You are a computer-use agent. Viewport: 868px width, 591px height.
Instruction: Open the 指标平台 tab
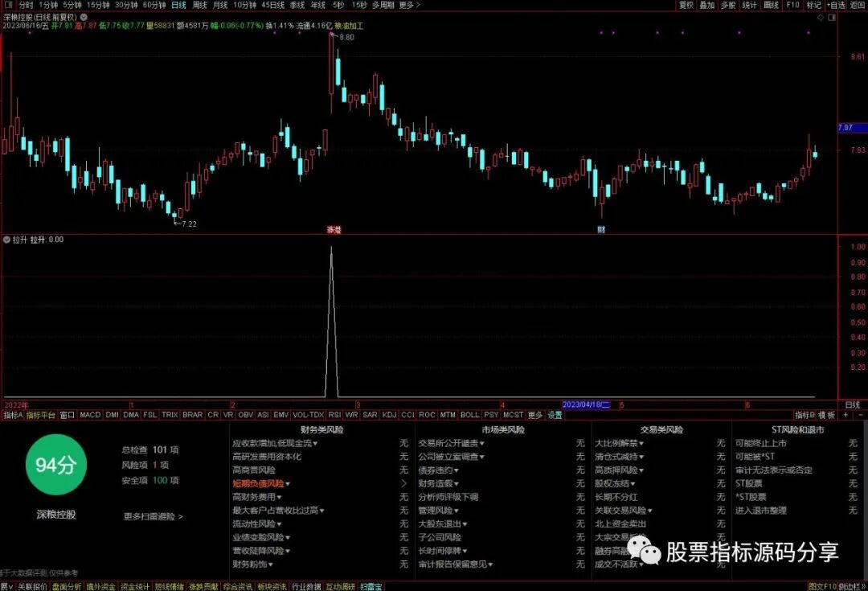tap(40, 415)
